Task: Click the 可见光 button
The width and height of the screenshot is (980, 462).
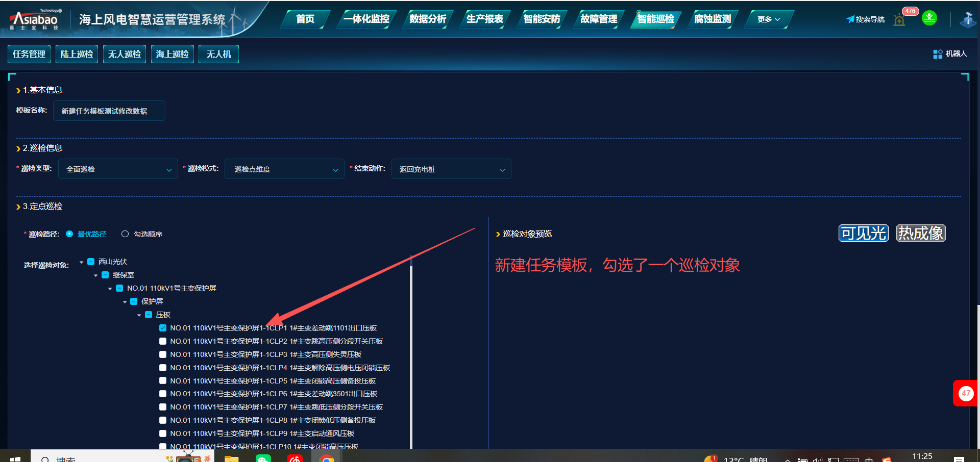Action: pyautogui.click(x=863, y=233)
